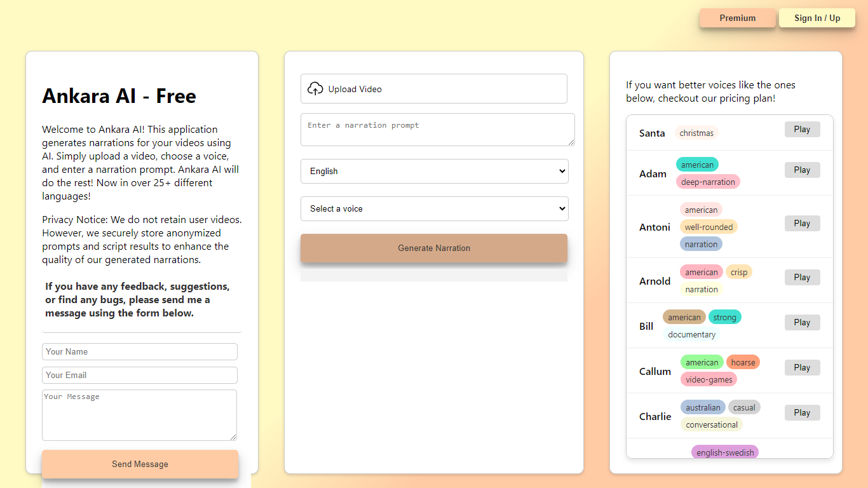Click Arnold's crisp tag
868x488 pixels.
(x=739, y=272)
